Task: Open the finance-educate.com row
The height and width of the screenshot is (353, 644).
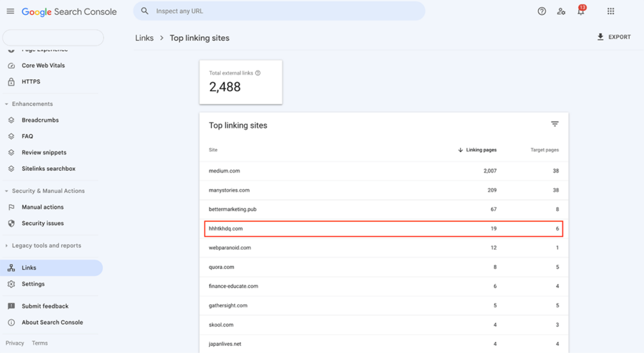Action: pos(384,286)
